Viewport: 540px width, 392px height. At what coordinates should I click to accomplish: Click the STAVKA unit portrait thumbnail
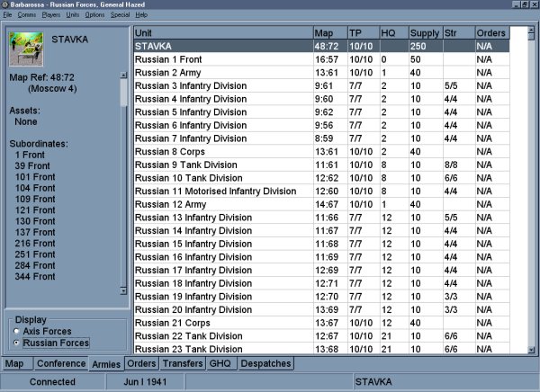26,49
